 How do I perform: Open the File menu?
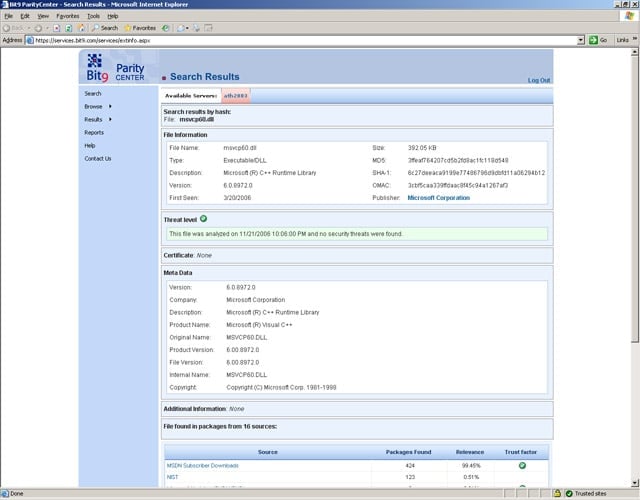coord(9,16)
